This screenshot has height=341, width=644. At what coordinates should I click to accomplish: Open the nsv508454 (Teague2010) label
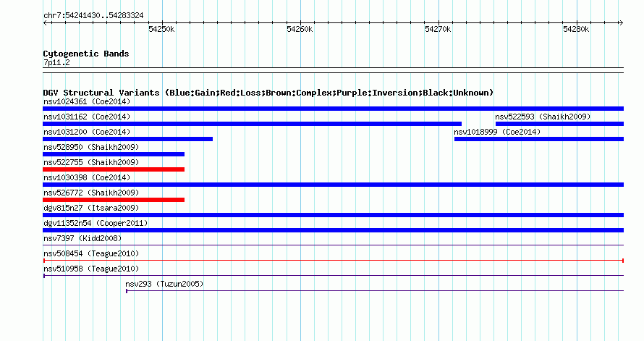[x=91, y=253]
